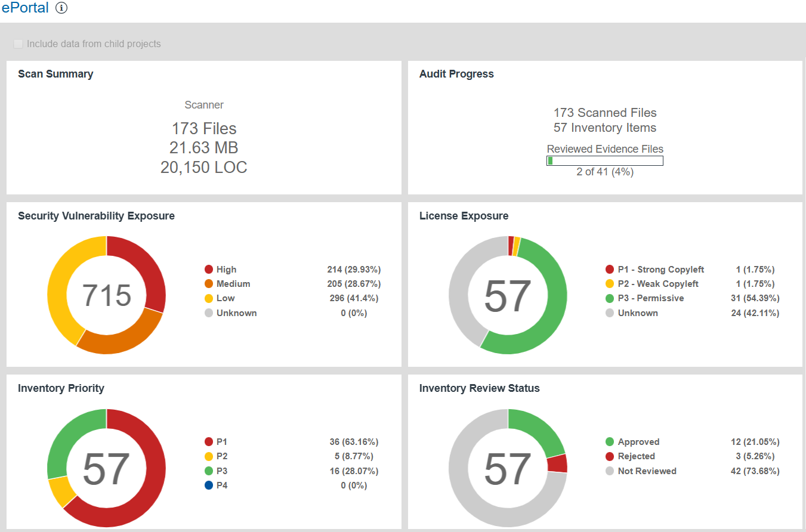
Task: Select the Low vulnerability legend entry
Action: pos(226,298)
